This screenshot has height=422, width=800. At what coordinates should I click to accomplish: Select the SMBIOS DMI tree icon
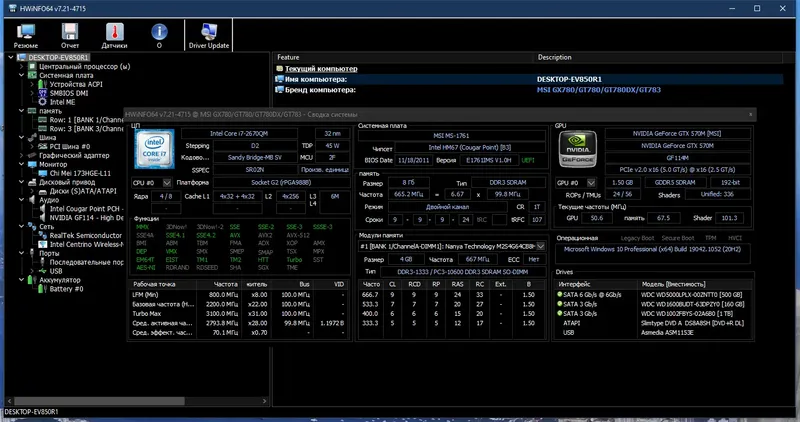(43, 93)
